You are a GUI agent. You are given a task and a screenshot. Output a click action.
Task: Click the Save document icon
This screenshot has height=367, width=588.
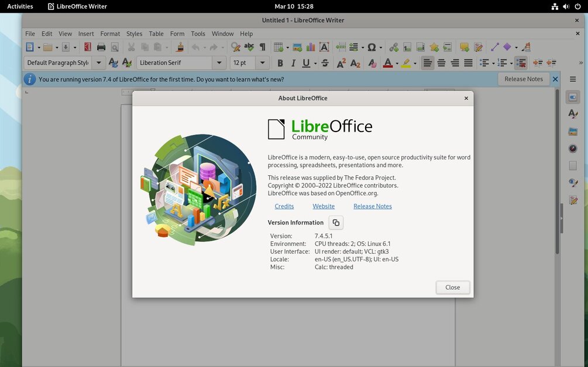tap(66, 47)
